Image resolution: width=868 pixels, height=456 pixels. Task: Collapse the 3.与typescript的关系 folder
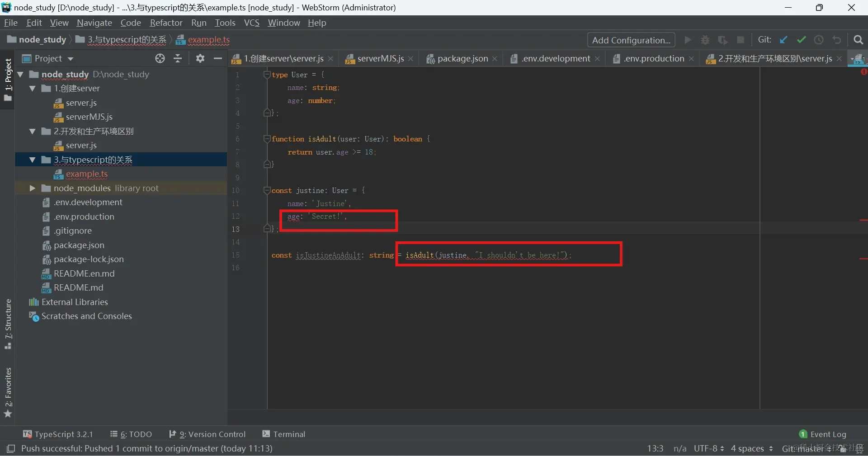point(33,160)
